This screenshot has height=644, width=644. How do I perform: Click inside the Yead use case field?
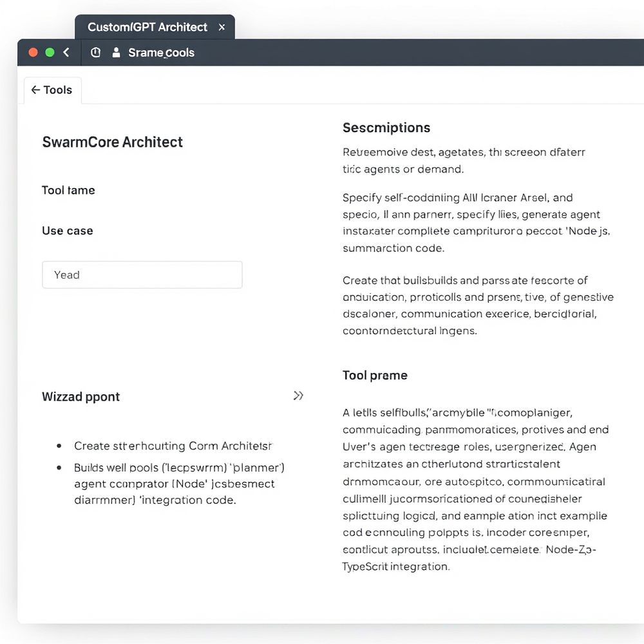142,274
